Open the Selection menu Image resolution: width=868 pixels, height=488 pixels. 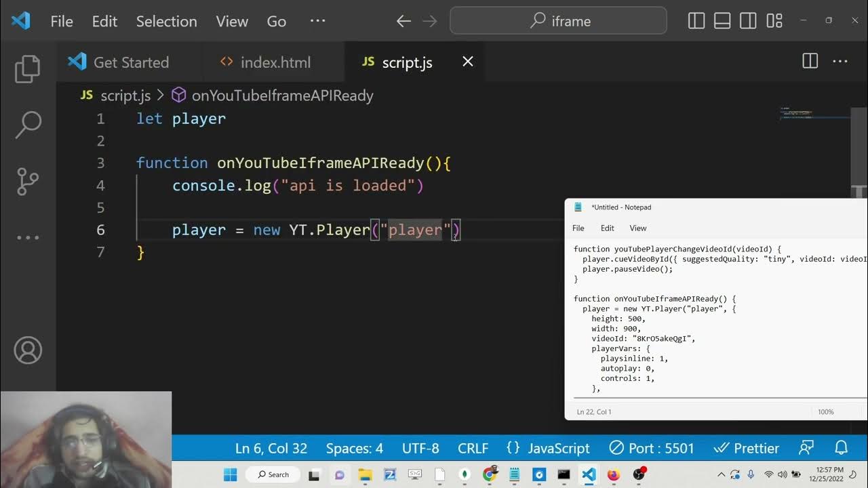point(166,21)
